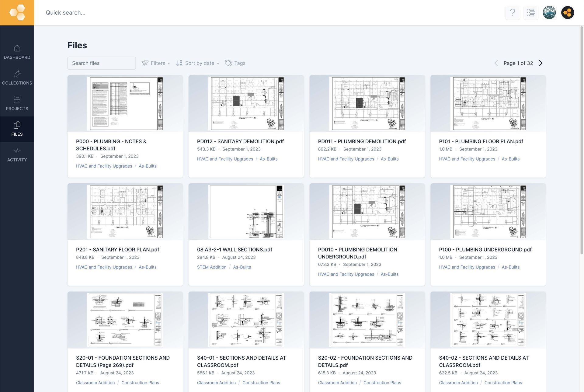Expand the Sort by date options
Image resolution: width=584 pixels, height=392 pixels.
[x=198, y=63]
